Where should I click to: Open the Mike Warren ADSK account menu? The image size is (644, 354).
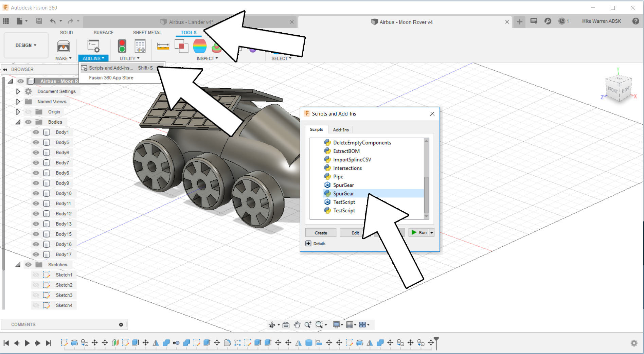[x=601, y=21]
